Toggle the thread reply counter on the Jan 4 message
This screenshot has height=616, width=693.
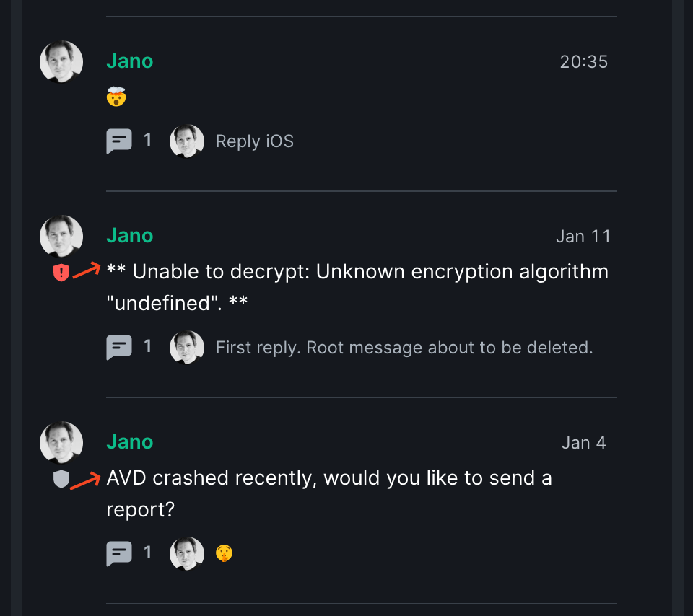pos(147,553)
